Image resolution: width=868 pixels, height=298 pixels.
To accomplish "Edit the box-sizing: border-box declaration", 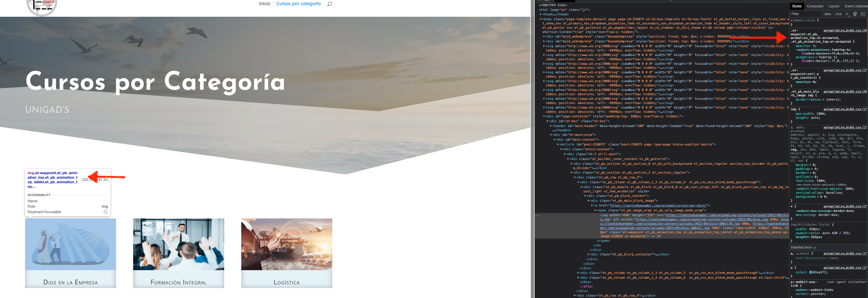I will (818, 215).
